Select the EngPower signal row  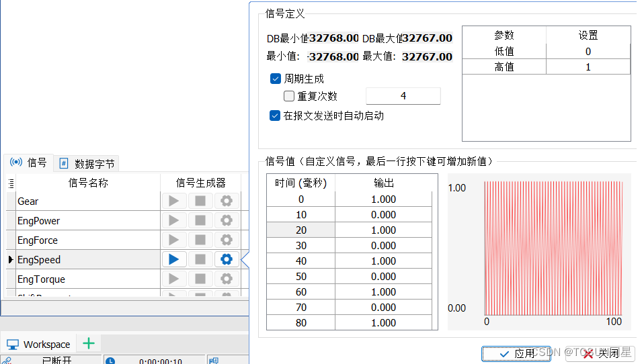click(87, 221)
